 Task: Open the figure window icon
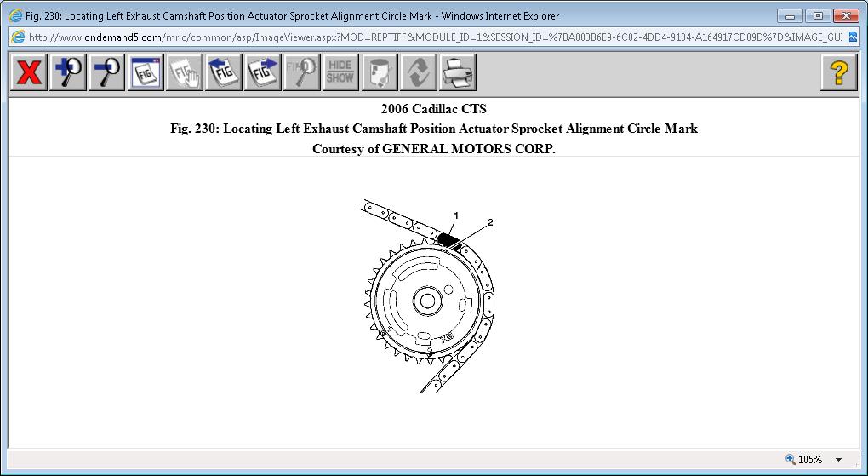(x=146, y=72)
